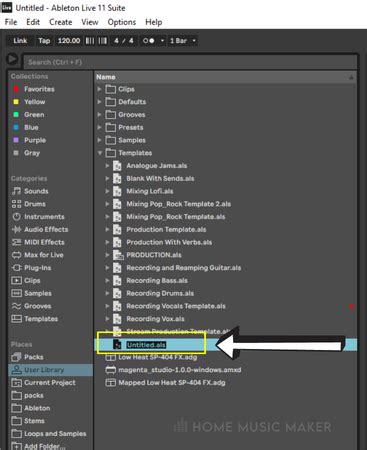This screenshot has height=450, width=367.
Task: Open the View menu
Action: pos(90,22)
